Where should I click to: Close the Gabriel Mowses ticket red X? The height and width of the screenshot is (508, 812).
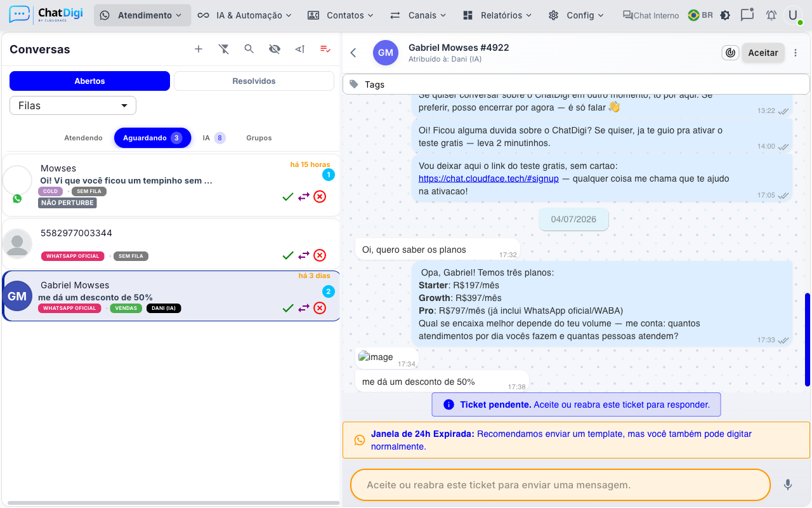[x=320, y=308]
